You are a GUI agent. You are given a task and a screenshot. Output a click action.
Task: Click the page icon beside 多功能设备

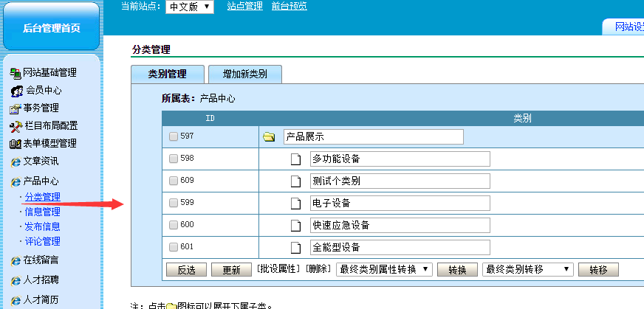tap(296, 159)
